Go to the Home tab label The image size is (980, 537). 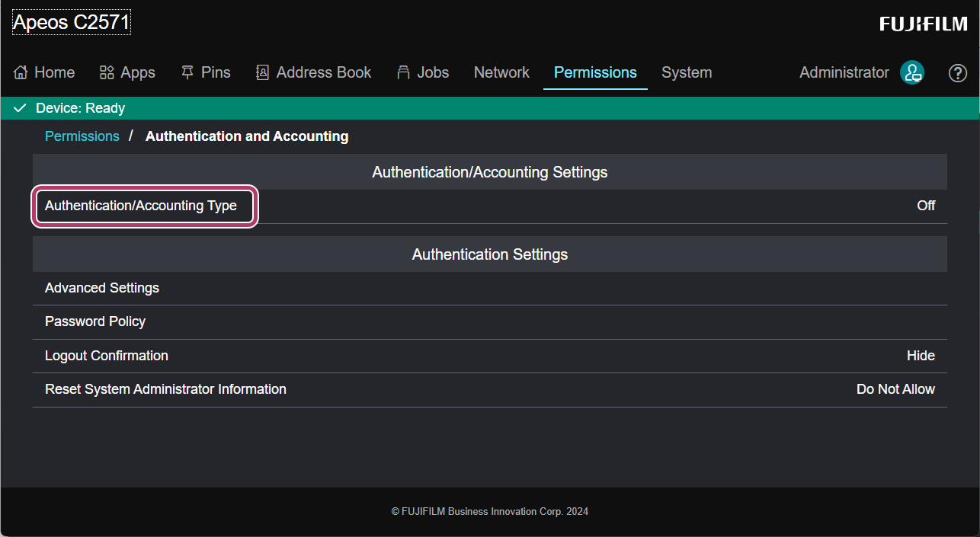tap(55, 72)
